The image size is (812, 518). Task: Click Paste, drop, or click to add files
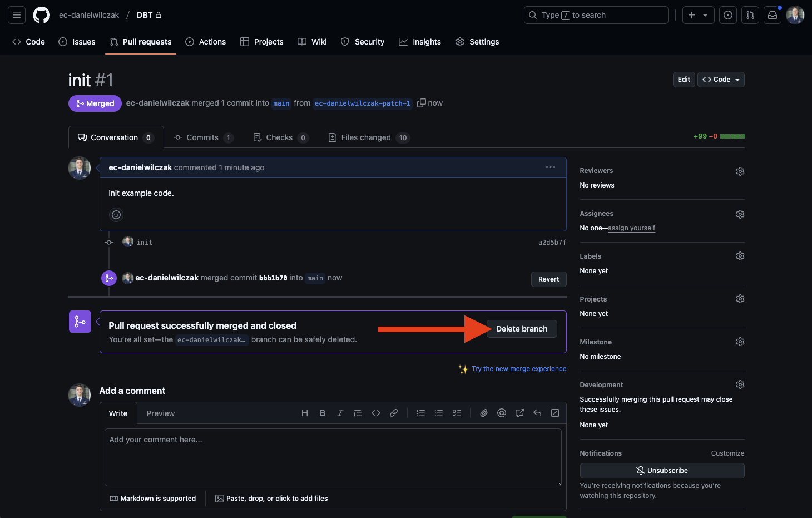[271, 499]
